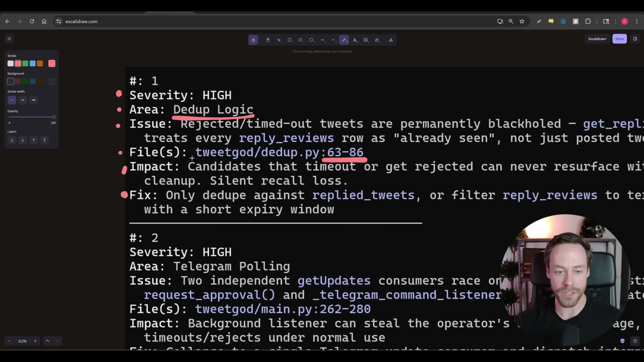The width and height of the screenshot is (644, 362).
Task: Open Chrome three-dot menu
Action: click(x=637, y=21)
